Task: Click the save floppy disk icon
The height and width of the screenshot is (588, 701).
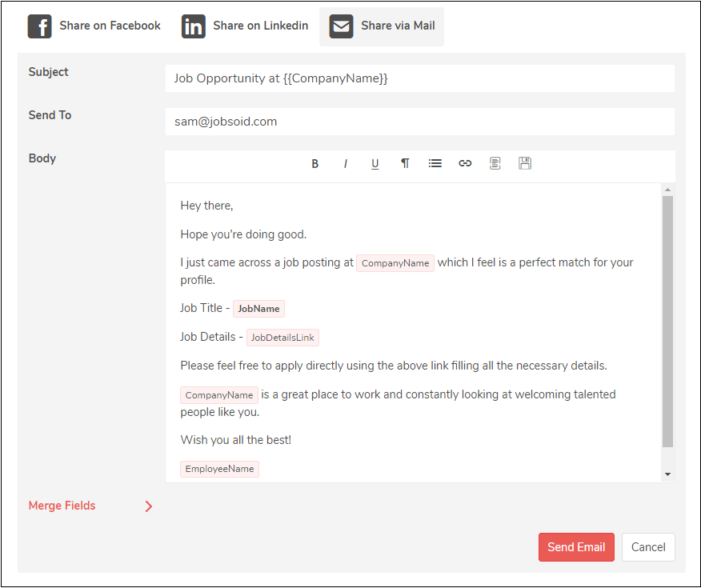Action: point(525,163)
